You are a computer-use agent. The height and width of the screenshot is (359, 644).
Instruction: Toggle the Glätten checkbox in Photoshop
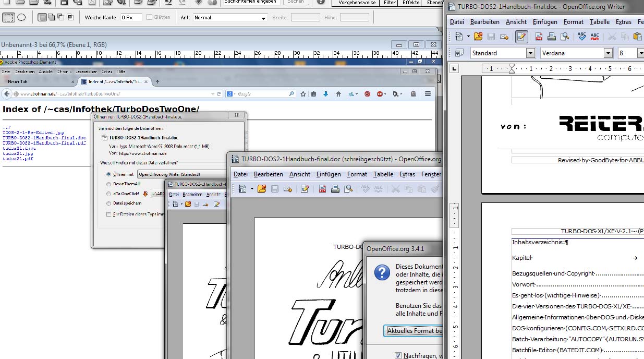pos(150,17)
